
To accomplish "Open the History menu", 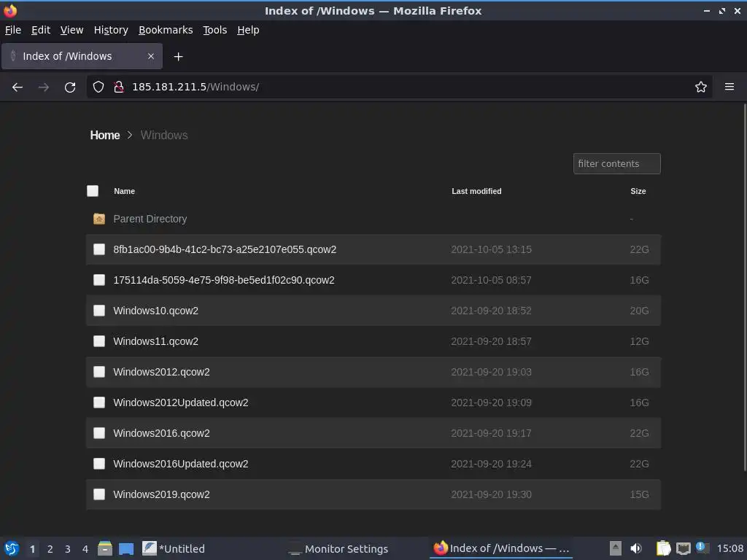I will [111, 30].
